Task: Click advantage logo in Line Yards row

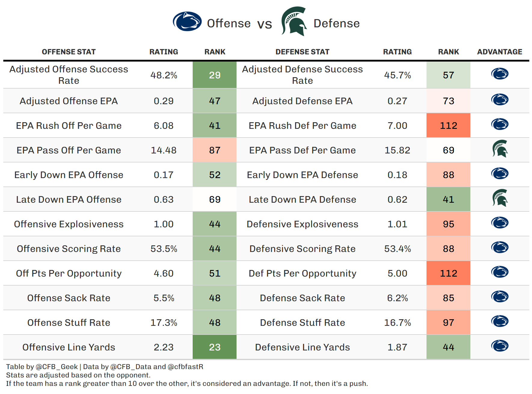Action: pos(500,346)
